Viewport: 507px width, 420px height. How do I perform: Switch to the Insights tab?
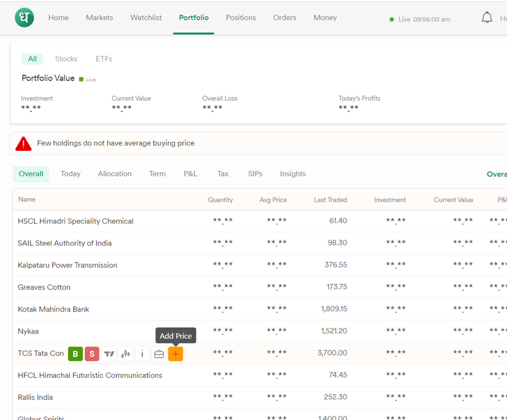coord(293,174)
